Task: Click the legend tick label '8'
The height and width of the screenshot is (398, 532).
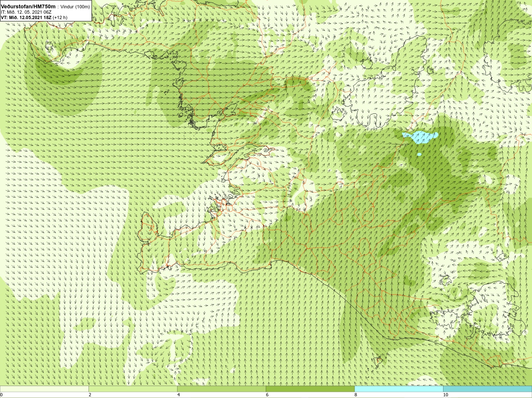Action: 356,395
